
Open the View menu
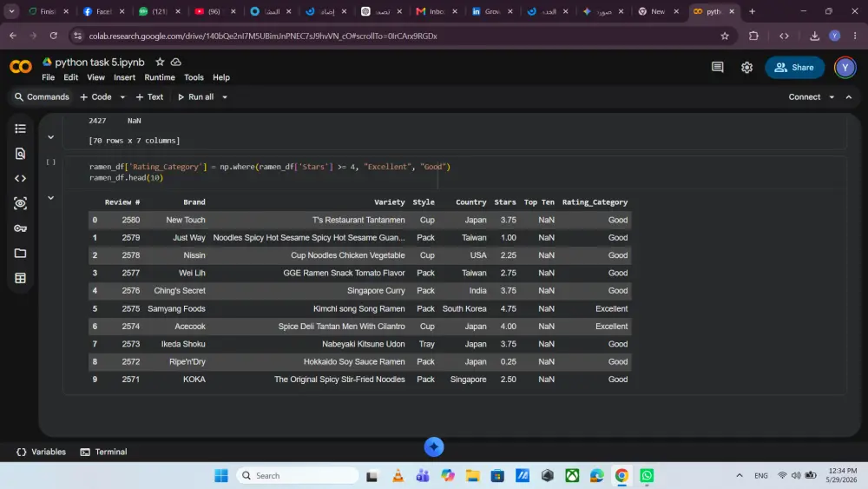[x=95, y=77]
